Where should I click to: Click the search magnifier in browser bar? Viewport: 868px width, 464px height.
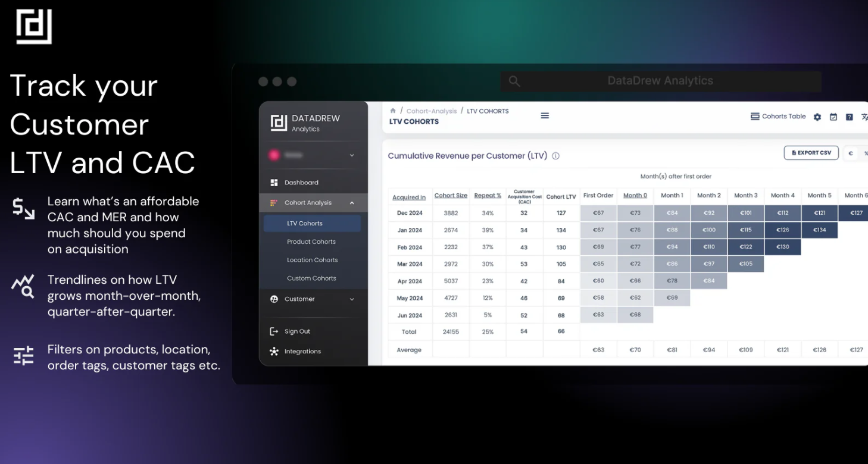tap(514, 81)
